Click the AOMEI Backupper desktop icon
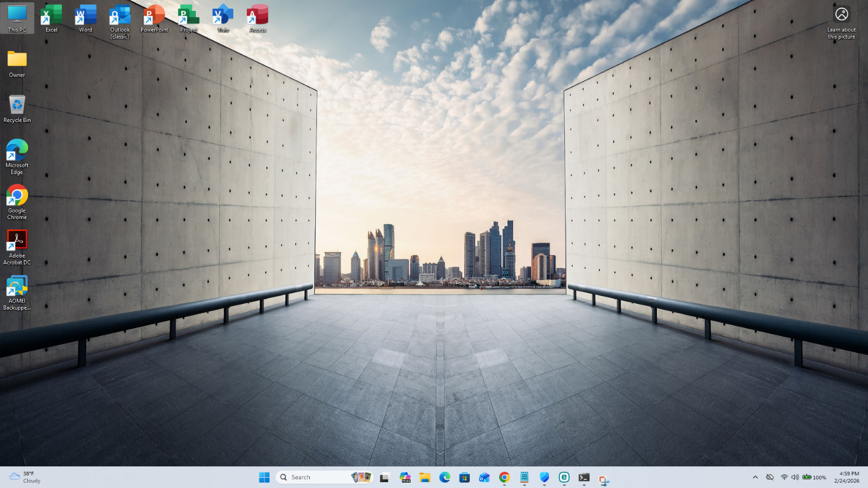868x488 pixels. (17, 293)
